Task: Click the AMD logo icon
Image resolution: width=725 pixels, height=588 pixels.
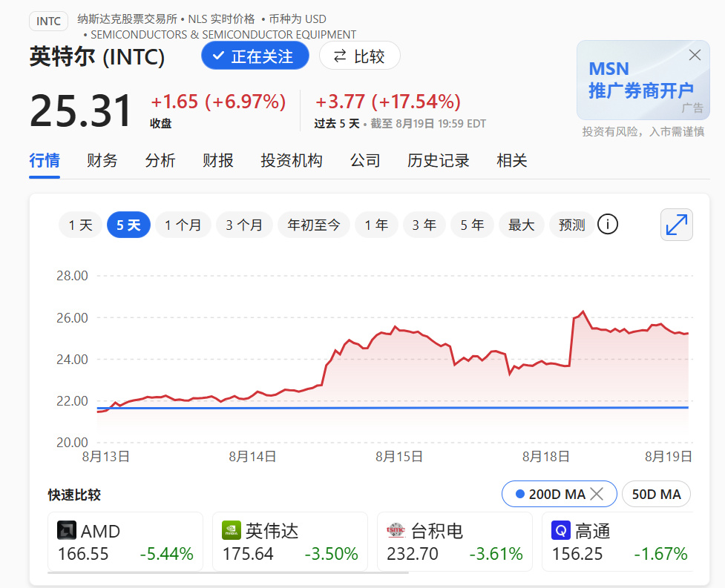Action: coord(67,530)
